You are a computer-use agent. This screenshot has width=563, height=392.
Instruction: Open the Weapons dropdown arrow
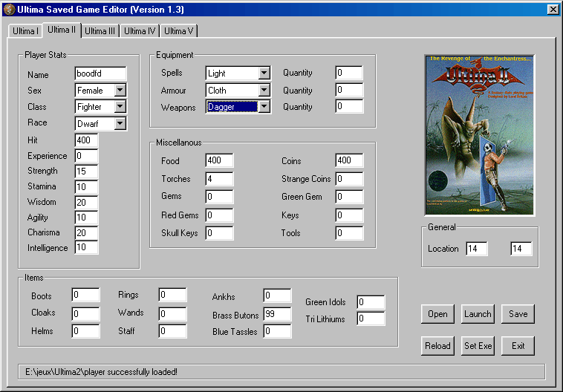(x=264, y=107)
